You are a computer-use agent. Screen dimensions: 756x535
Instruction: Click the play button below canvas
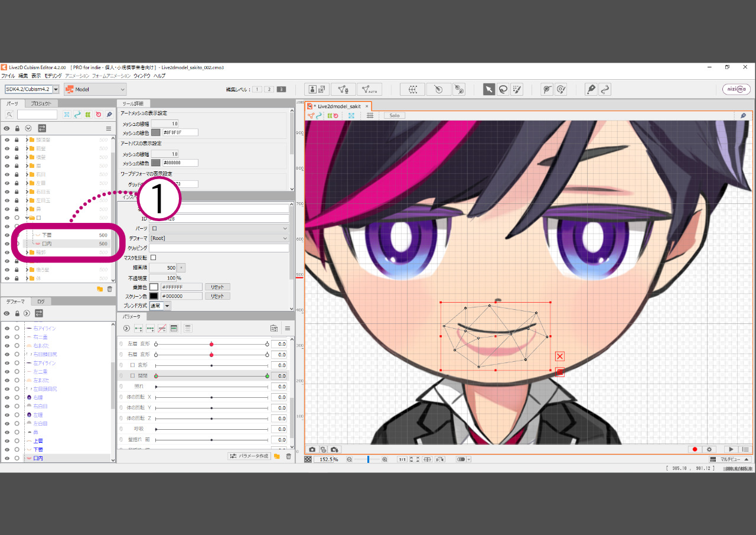(x=731, y=450)
